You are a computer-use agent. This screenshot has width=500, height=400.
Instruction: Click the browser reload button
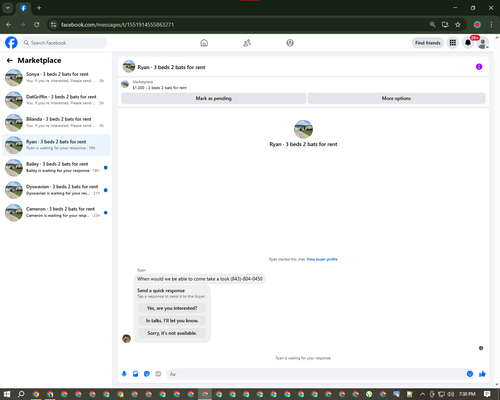click(x=37, y=25)
